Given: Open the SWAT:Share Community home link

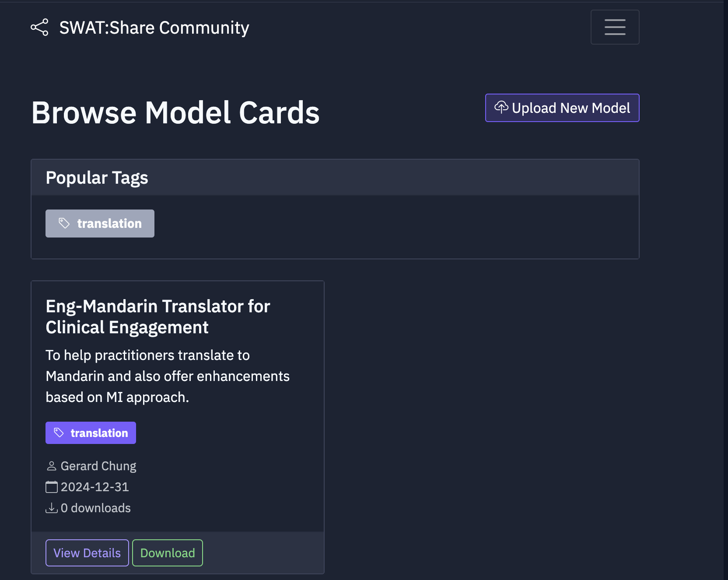Looking at the screenshot, I should tap(140, 28).
